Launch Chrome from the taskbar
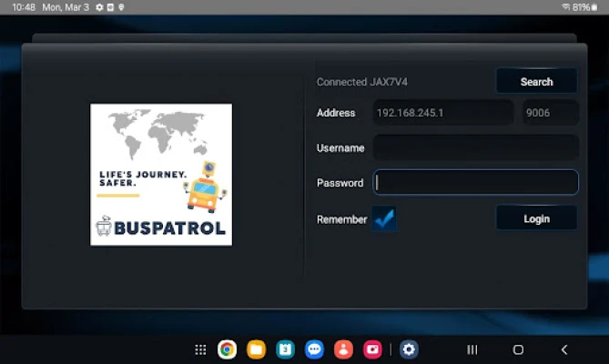 tap(228, 349)
